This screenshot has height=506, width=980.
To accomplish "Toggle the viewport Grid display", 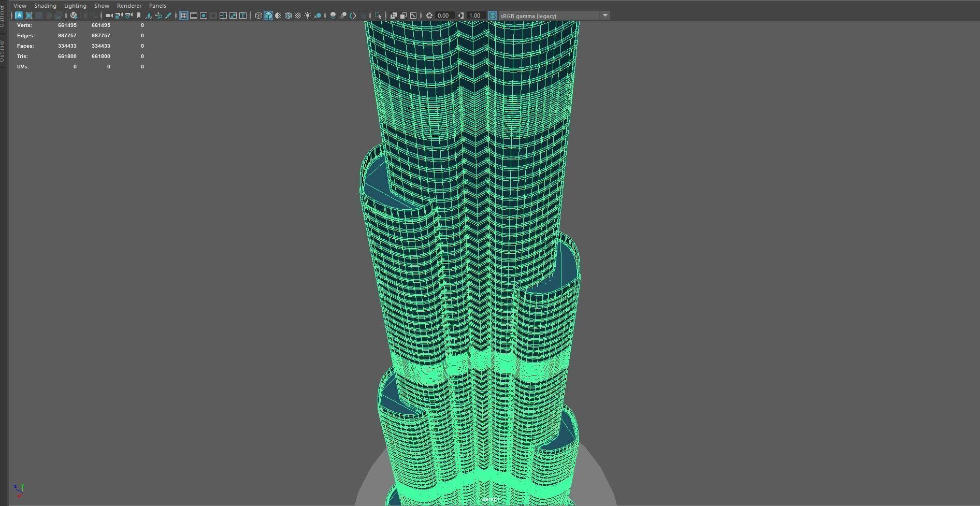I will pos(184,16).
